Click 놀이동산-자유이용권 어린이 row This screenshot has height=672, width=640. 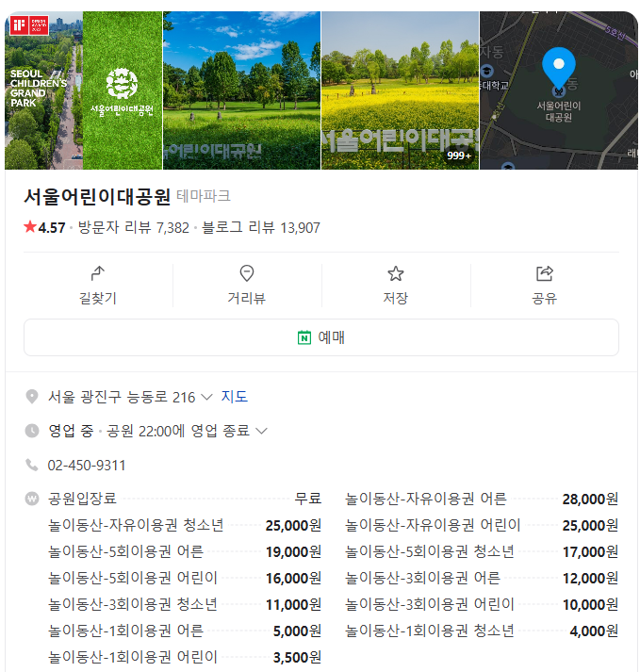click(482, 525)
